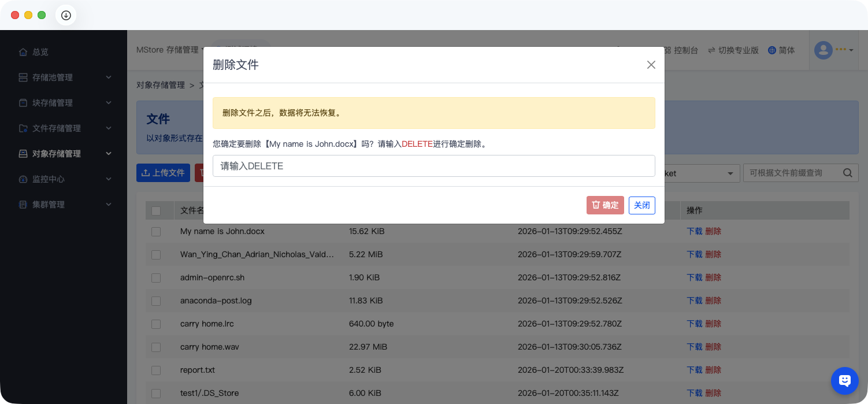868x404 pixels.
Task: Download the admin-openrc.sh file
Action: pos(694,277)
